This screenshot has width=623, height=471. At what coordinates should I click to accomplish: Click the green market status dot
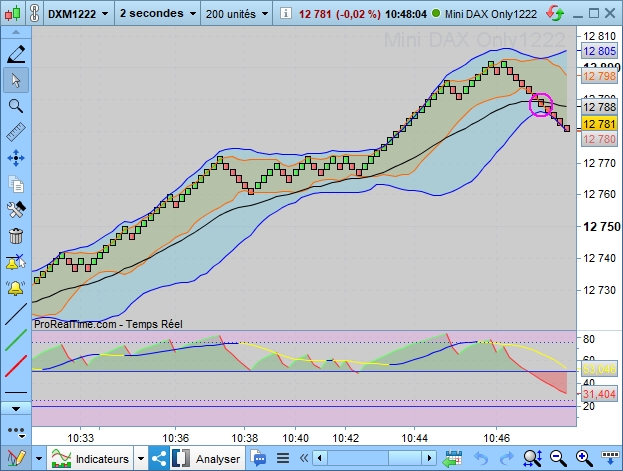pos(436,13)
